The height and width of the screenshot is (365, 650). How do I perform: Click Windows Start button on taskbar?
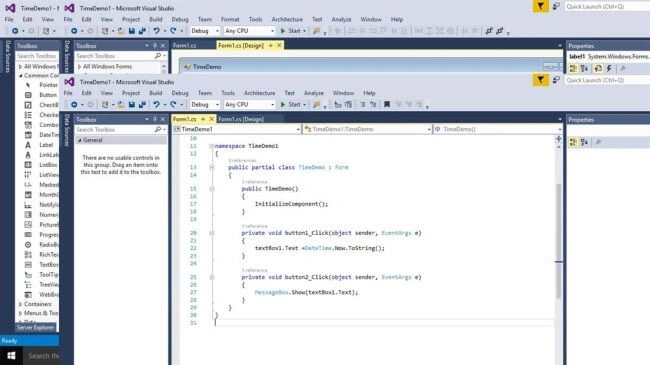coord(11,355)
